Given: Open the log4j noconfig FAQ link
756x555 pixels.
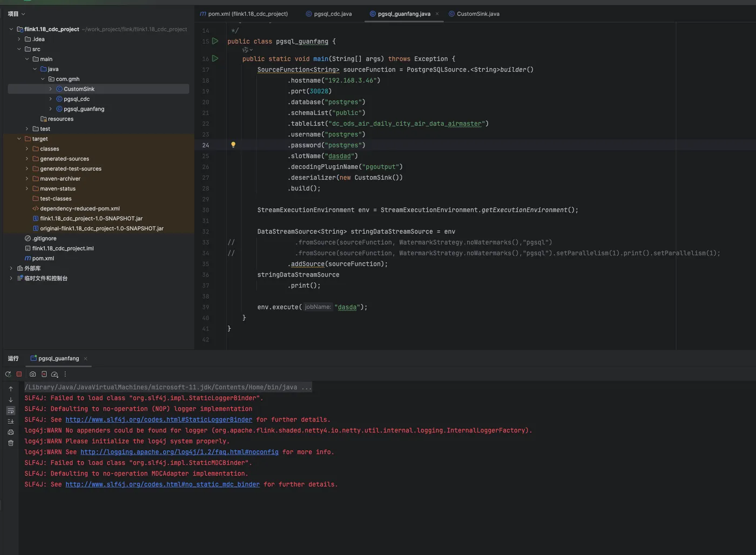Looking at the screenshot, I should tap(179, 452).
